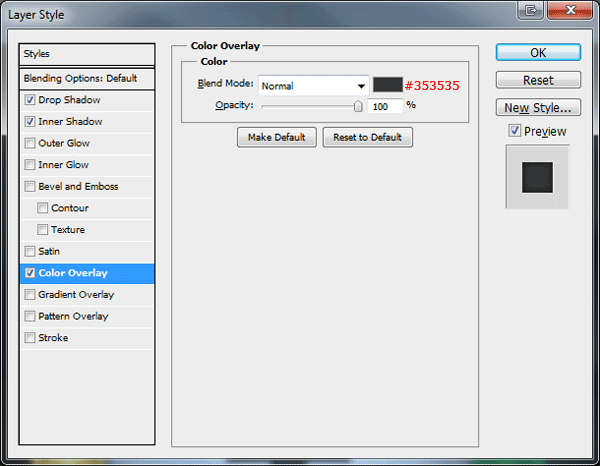Enable the Pattern Overlay checkbox

pos(29,316)
